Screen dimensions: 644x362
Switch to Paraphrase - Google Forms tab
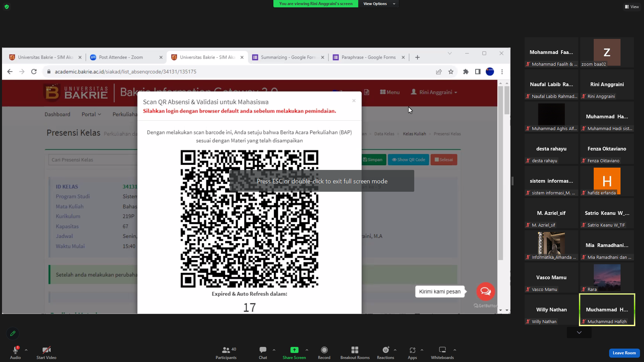pyautogui.click(x=368, y=57)
